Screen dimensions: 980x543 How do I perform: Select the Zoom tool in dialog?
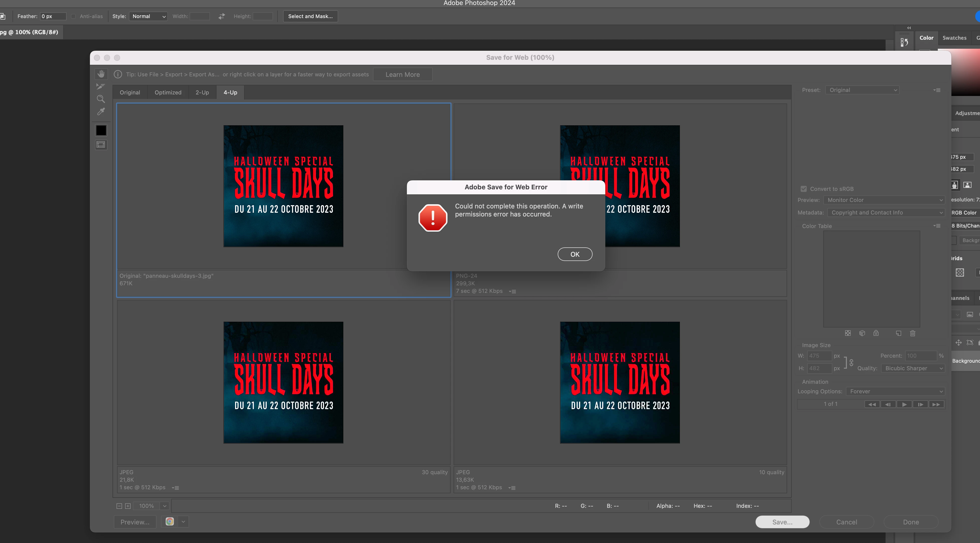point(101,99)
